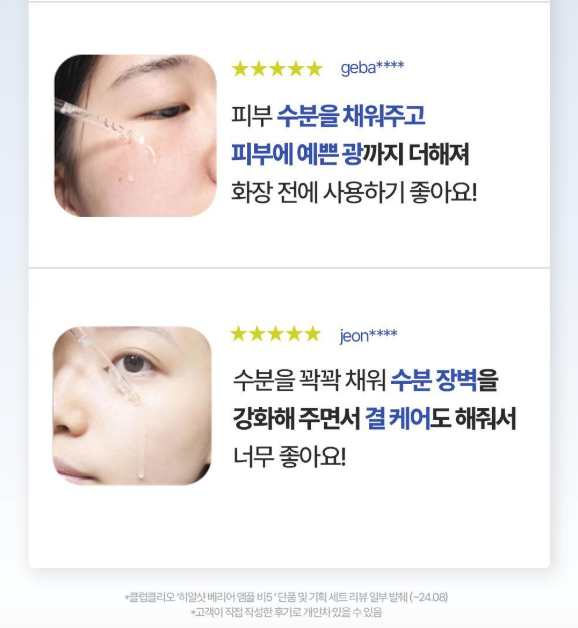Viewport: 578px width, 628px height.
Task: Click the fourth star of jeon**** rating
Action: [x=294, y=334]
